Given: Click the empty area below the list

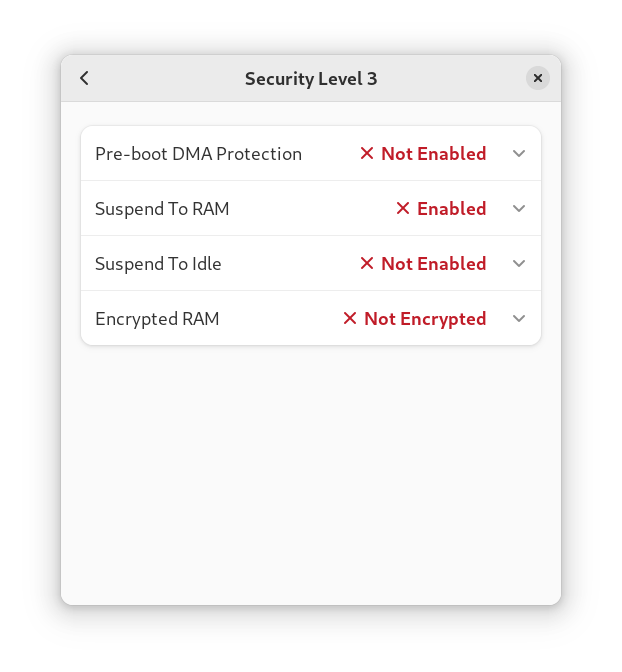Looking at the screenshot, I should pyautogui.click(x=311, y=470).
